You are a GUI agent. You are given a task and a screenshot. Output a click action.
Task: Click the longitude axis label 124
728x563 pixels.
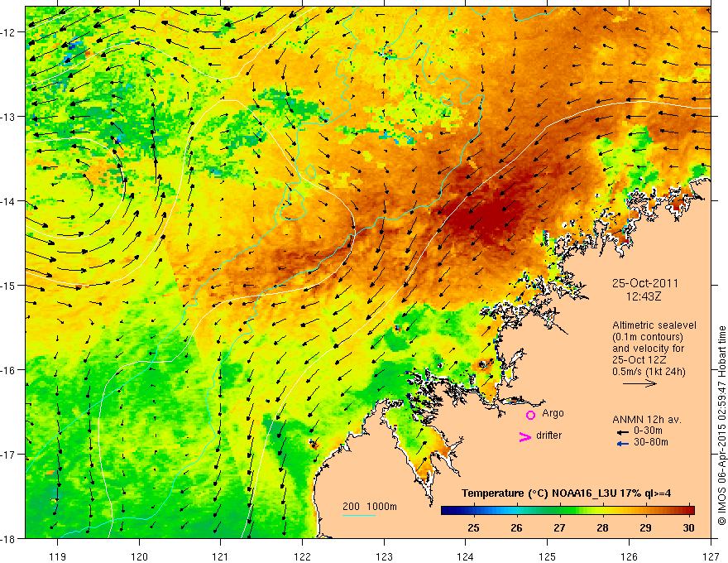click(x=466, y=556)
